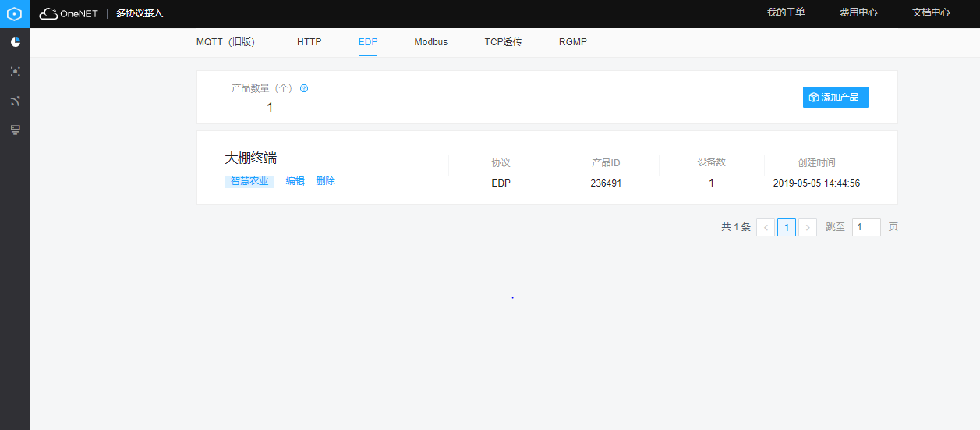The width and height of the screenshot is (980, 430).
Task: Open the TCP透传 tab
Action: (503, 42)
